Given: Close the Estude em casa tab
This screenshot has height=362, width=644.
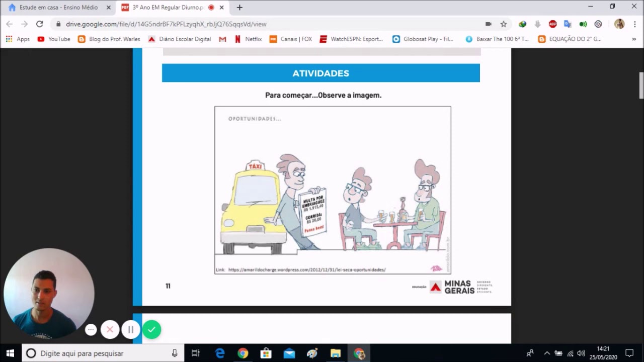Looking at the screenshot, I should point(108,8).
